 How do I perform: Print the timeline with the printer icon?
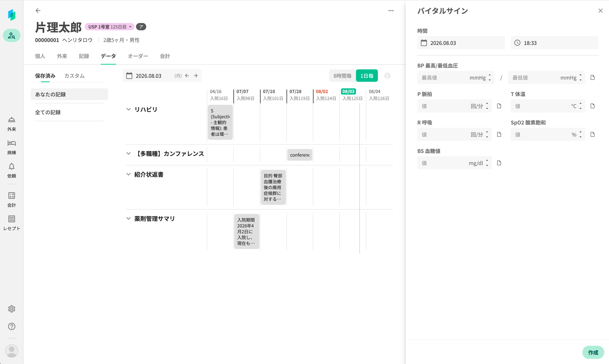(387, 76)
